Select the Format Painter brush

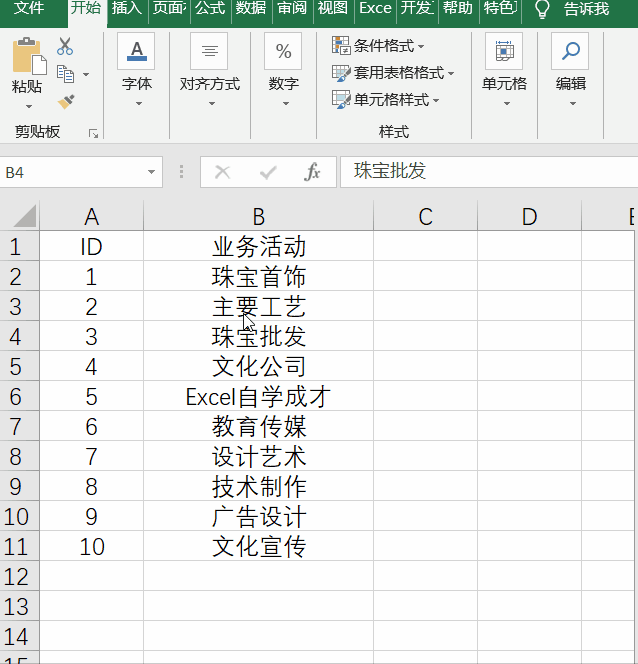(x=66, y=102)
